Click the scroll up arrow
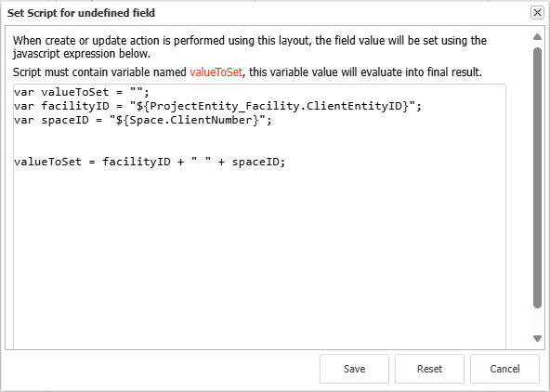Screen dimensions: 550x392 point(537,37)
